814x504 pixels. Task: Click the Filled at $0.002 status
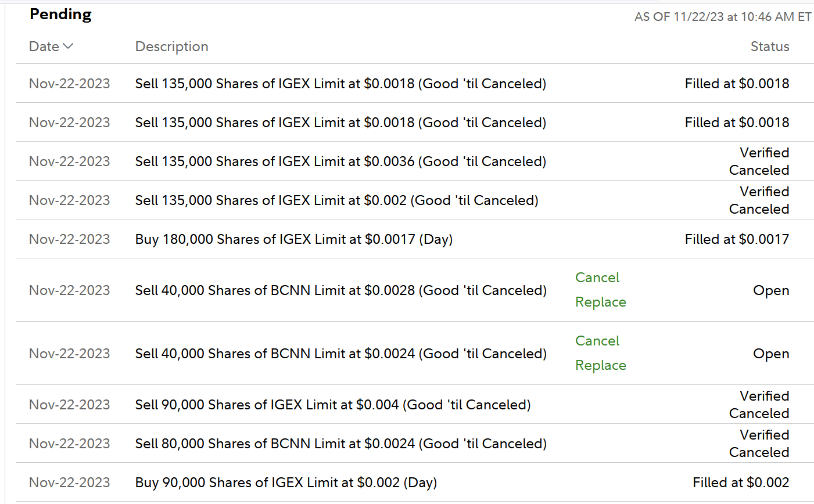741,483
